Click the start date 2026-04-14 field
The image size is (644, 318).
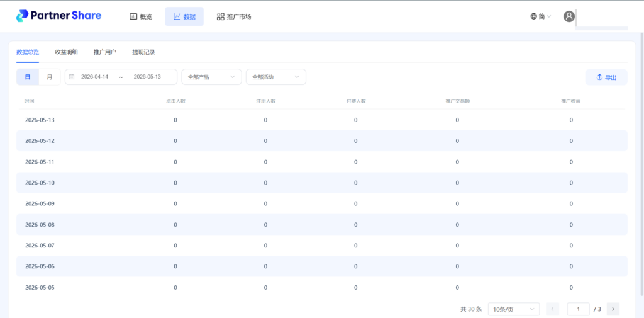pyautogui.click(x=95, y=77)
